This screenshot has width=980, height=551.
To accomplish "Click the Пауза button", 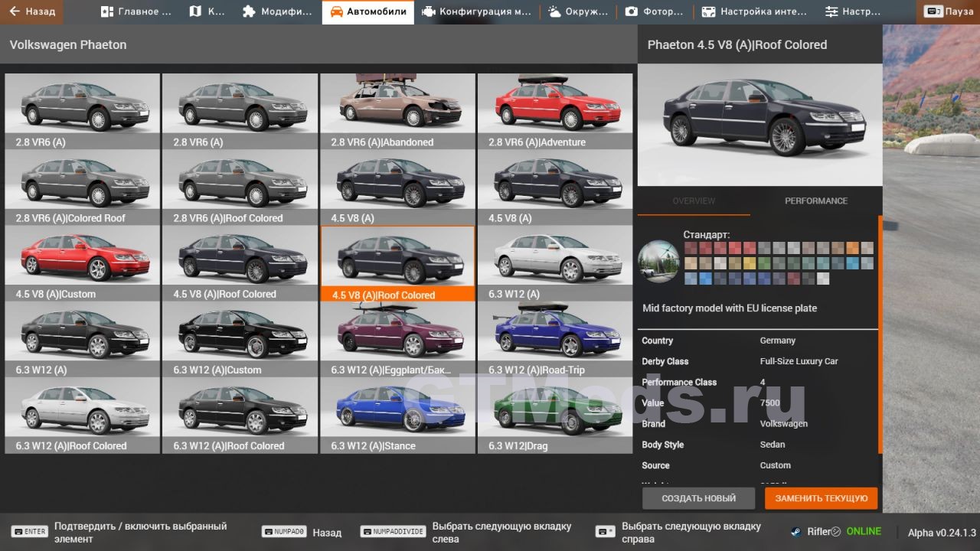I will click(x=949, y=11).
